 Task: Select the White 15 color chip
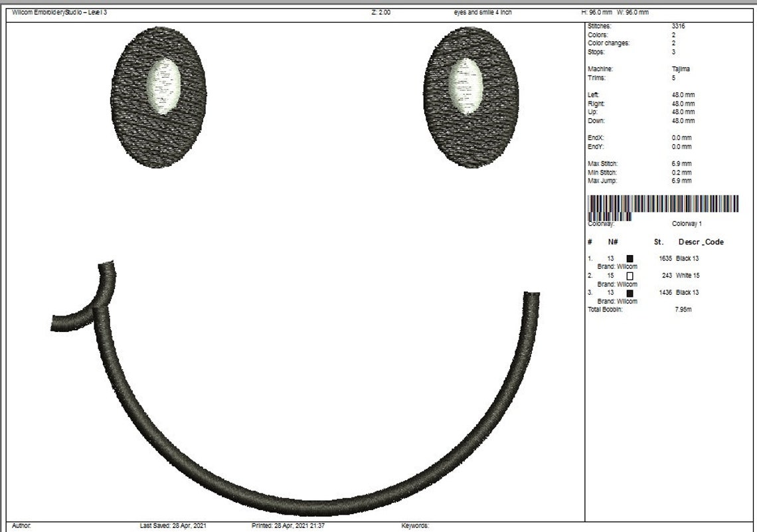click(629, 275)
